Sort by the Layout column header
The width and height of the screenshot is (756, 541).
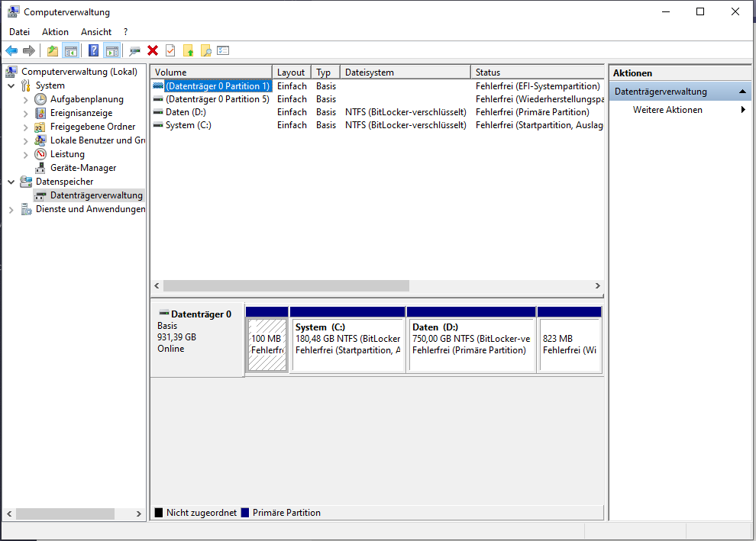291,72
